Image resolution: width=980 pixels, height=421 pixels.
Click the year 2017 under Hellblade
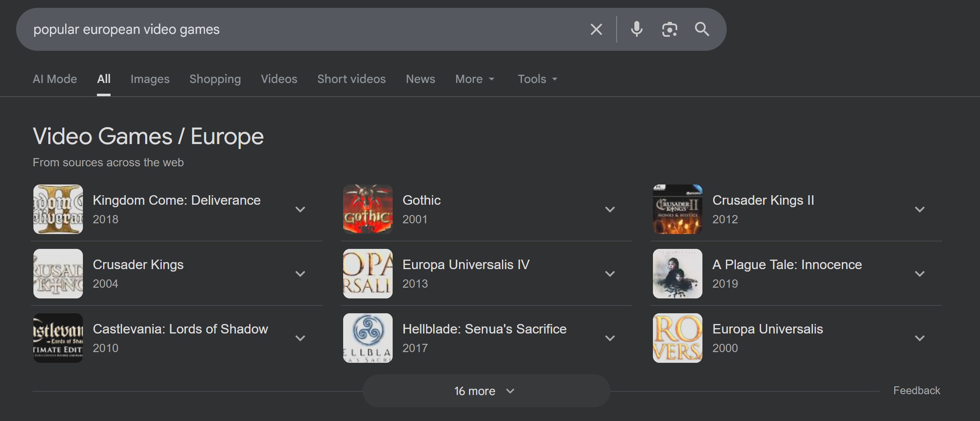415,348
